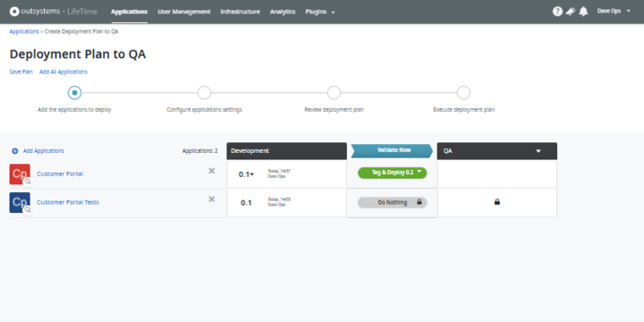
Task: Click version 0.1 of Customer Portal Tests
Action: (x=246, y=203)
